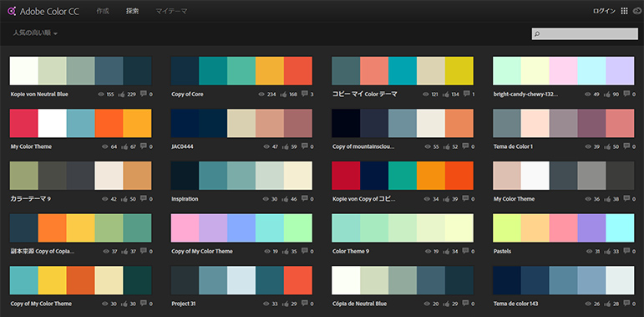Viewport: 644px width, 317px height.
Task: Select the yellow swatch in コピー マイ Color テーマ
Action: pyautogui.click(x=459, y=71)
